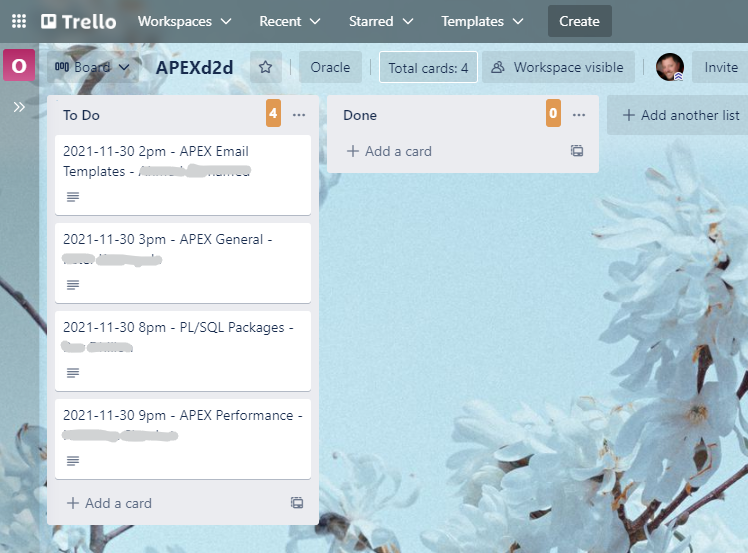The image size is (748, 553).
Task: Click description icon on APEX General card
Action: [x=73, y=285]
